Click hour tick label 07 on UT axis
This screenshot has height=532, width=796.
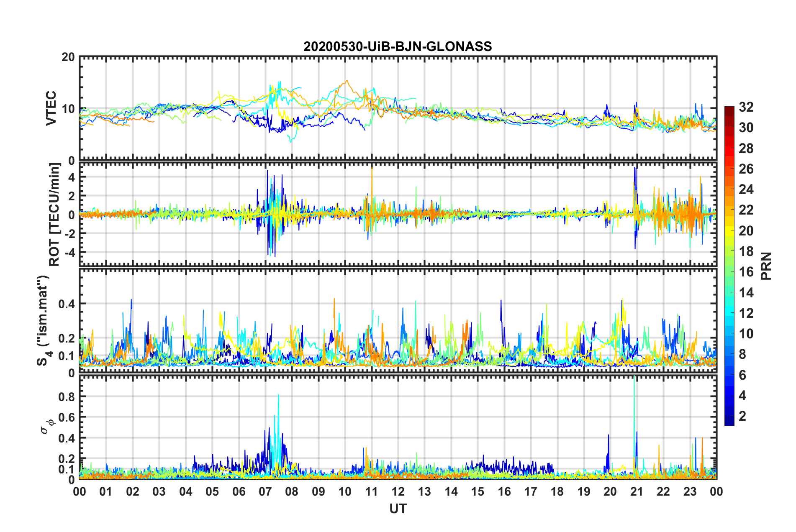[x=265, y=491]
